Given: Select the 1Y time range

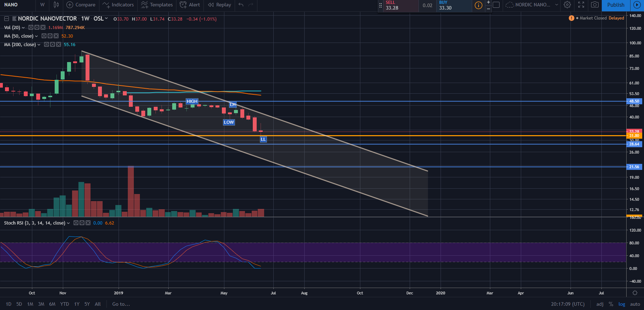Looking at the screenshot, I should [x=77, y=304].
